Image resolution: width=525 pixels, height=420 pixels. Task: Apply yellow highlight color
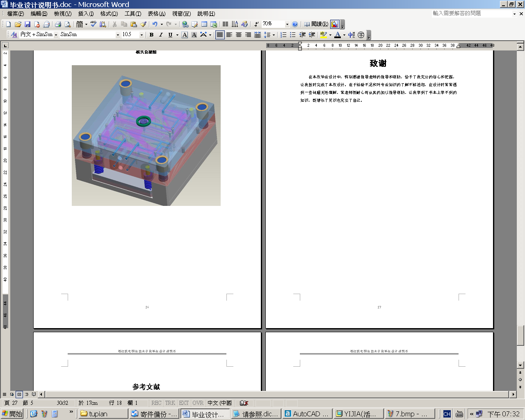coord(324,35)
